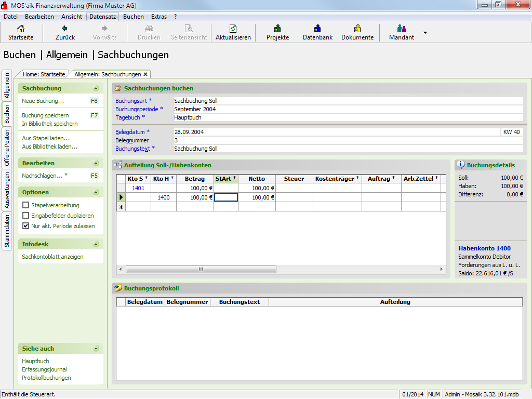
Task: Open the dropdown arrow beside Mandant
Action: pos(425,33)
